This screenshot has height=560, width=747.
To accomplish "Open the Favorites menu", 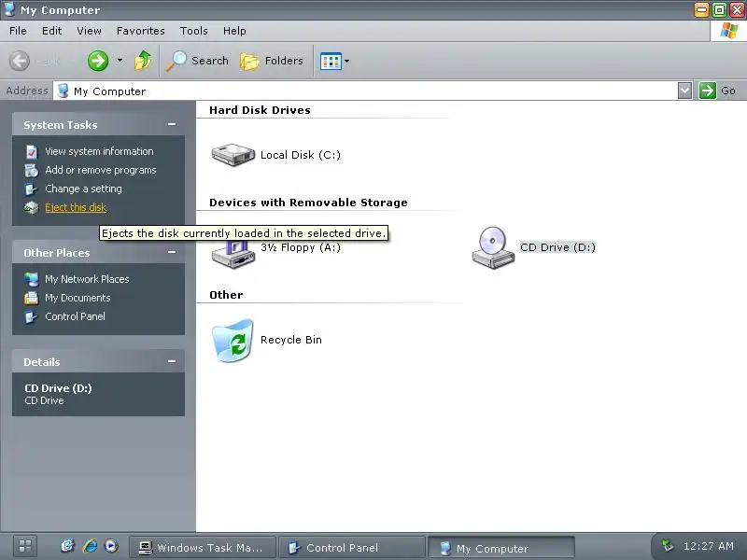I will tap(141, 31).
